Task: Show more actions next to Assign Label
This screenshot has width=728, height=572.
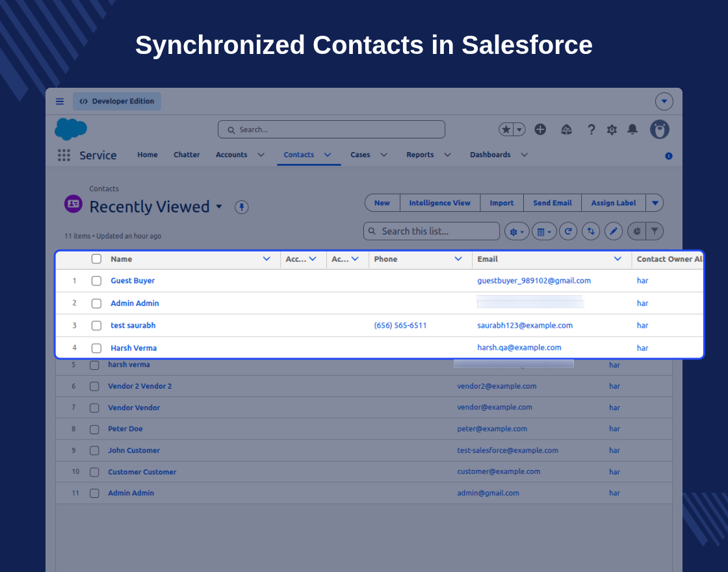Action: 655,203
